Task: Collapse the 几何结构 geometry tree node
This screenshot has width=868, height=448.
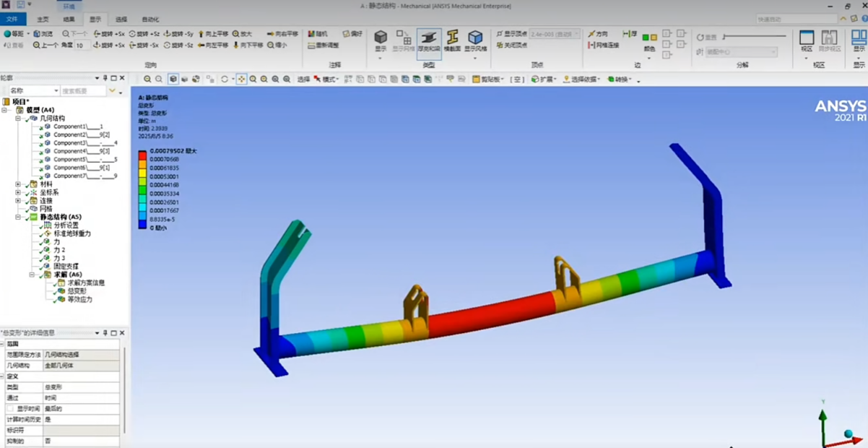Action: [18, 119]
